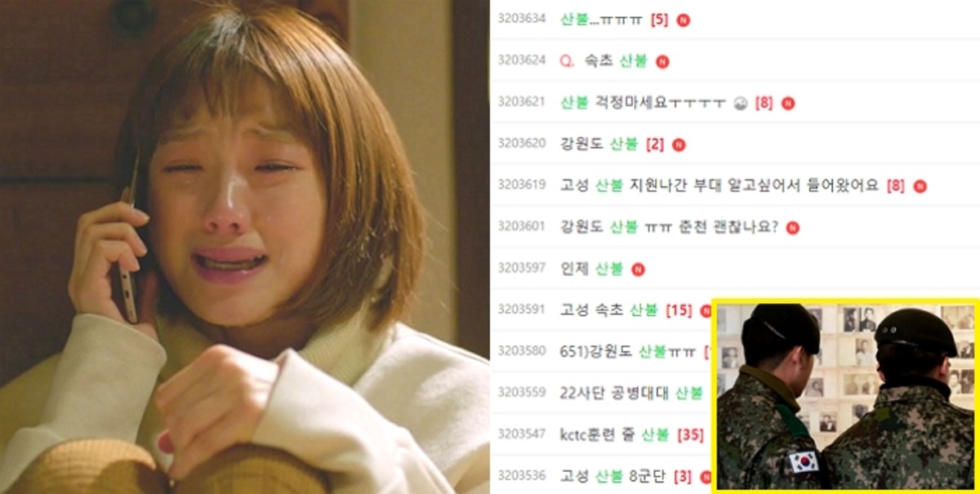View the [35] comments on kctc훈련 post

[x=690, y=435]
